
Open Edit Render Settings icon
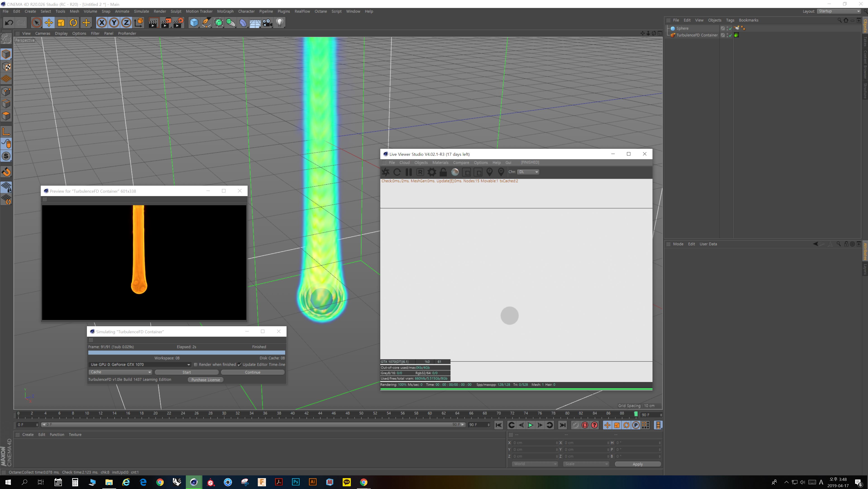pos(179,23)
